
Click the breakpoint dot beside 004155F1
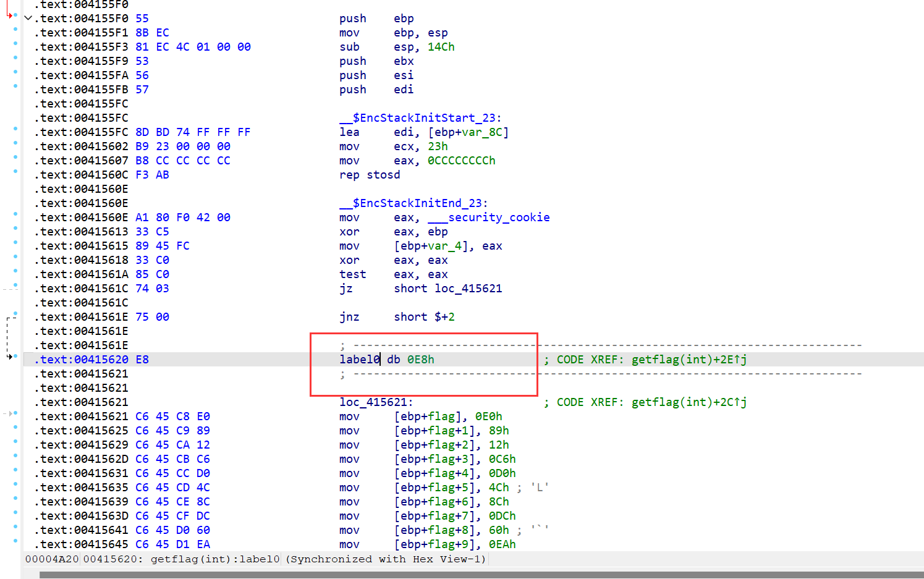15,29
